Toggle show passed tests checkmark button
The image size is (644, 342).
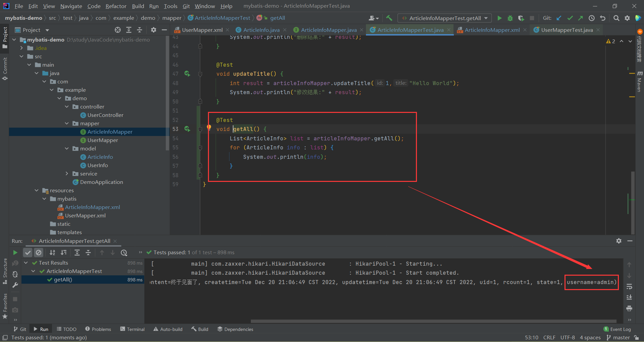[28, 253]
